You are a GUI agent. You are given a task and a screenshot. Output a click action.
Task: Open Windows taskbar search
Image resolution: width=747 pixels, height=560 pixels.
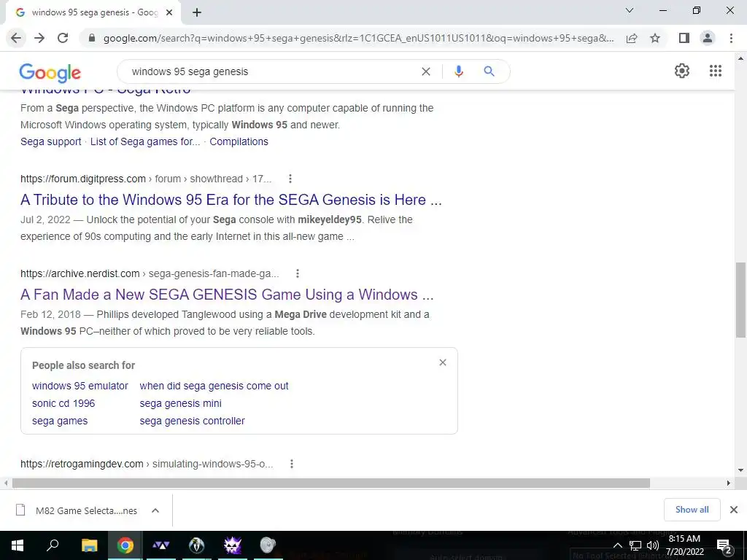coord(53,545)
